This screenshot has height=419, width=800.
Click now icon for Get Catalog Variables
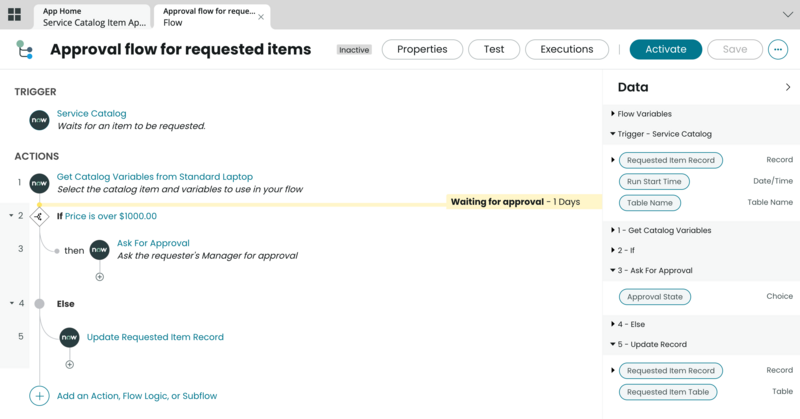pyautogui.click(x=39, y=183)
